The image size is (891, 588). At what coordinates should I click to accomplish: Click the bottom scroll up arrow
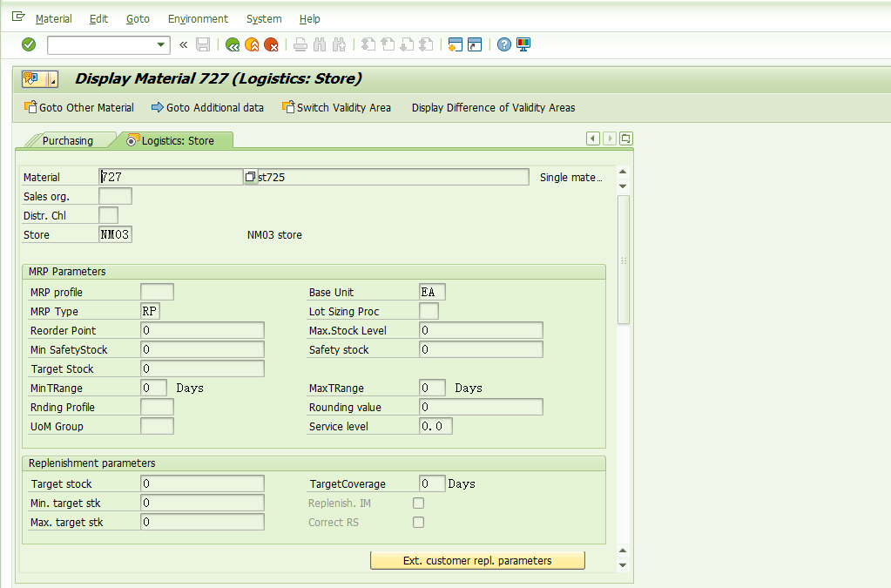(623, 550)
